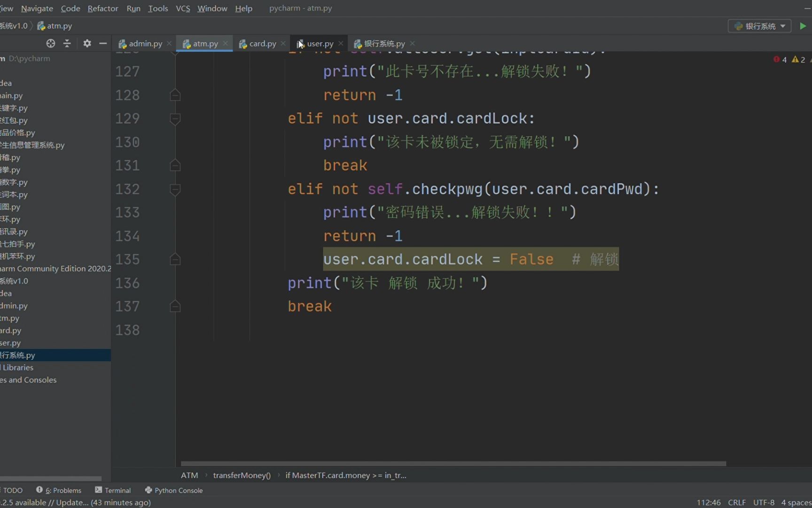
Task: Close the user.py tab
Action: [341, 43]
